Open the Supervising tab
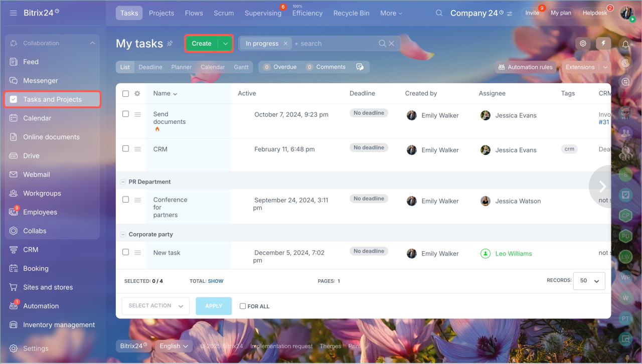 pos(263,14)
